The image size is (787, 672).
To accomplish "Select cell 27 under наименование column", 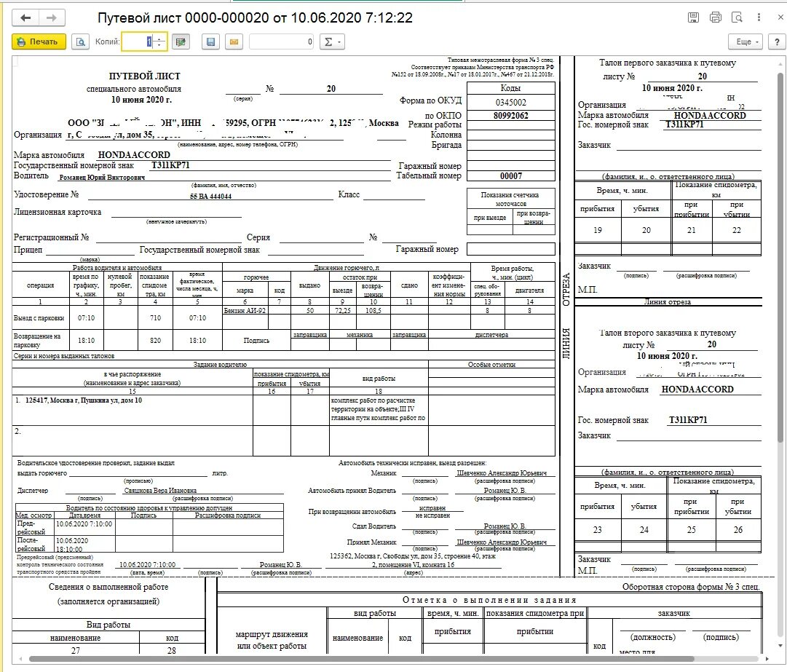I will [75, 650].
